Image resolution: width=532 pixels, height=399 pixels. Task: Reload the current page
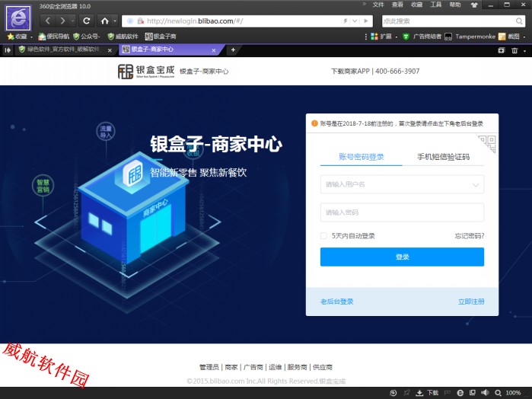click(87, 21)
